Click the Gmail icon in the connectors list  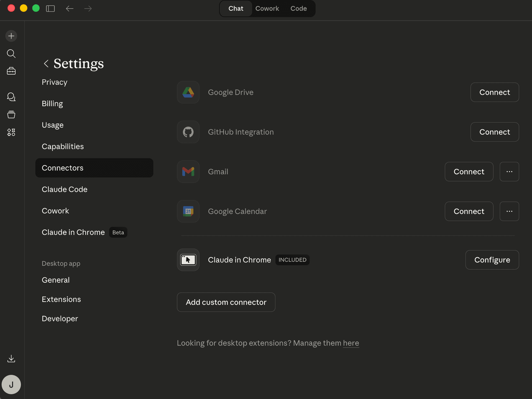[x=188, y=172]
